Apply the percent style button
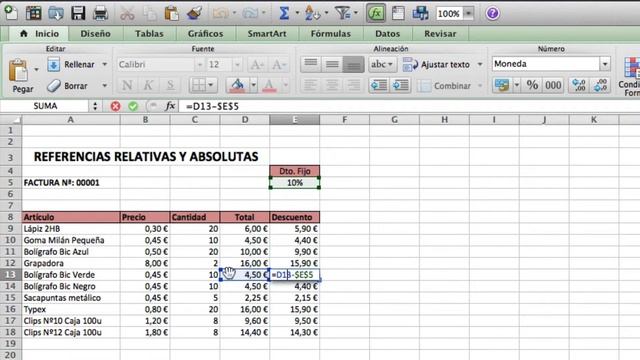The image size is (640, 360). coord(532,85)
